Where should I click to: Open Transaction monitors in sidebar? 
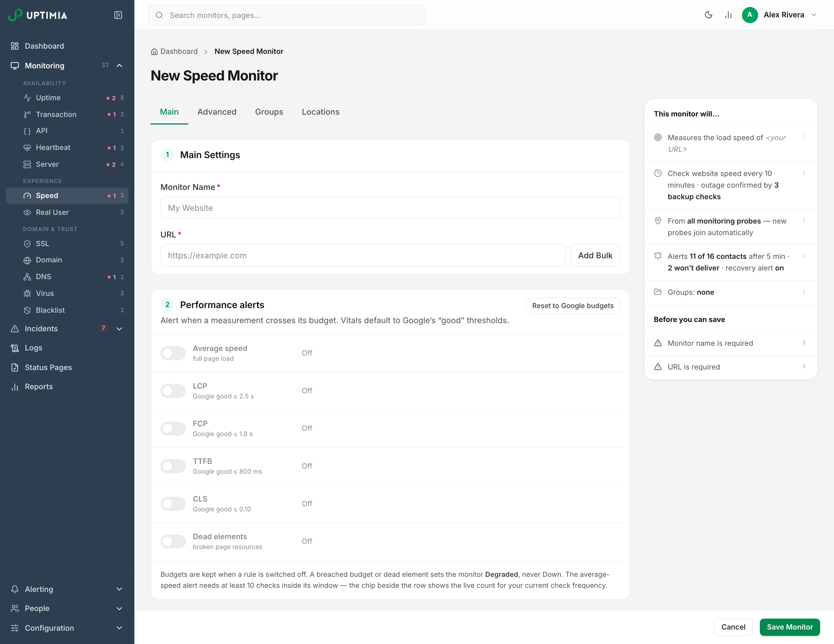click(x=67, y=114)
